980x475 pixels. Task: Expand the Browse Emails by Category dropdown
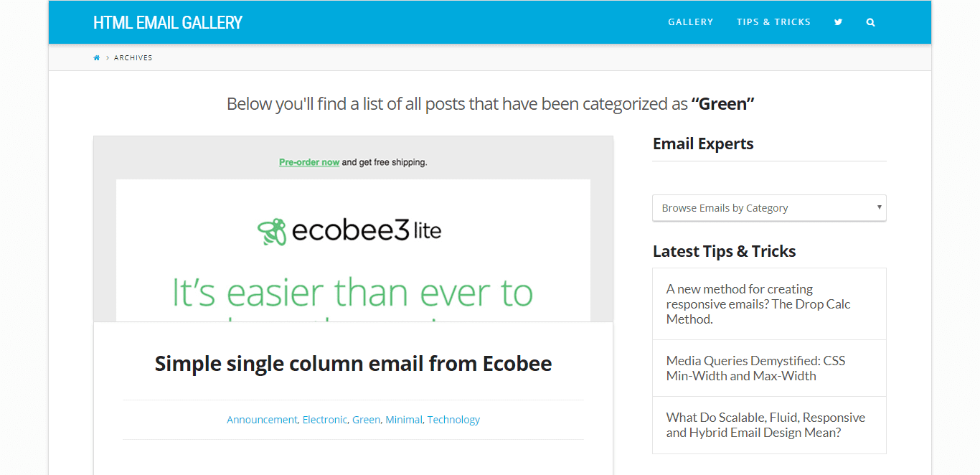click(769, 208)
